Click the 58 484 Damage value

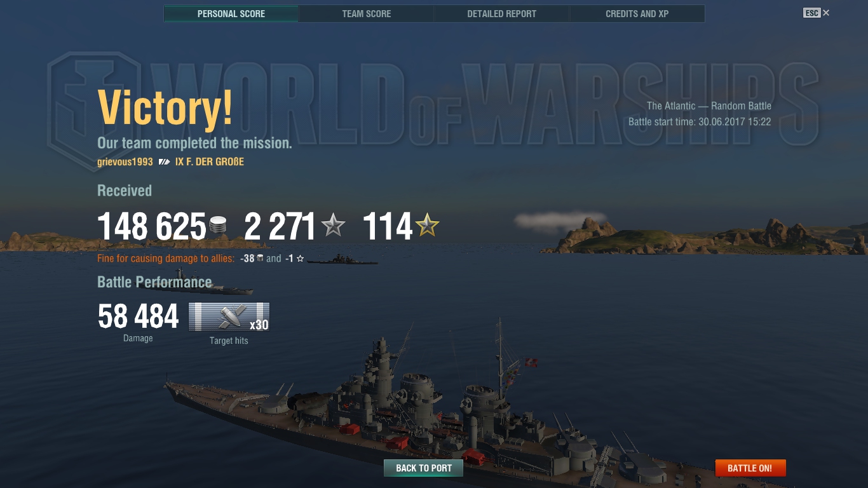[x=139, y=316]
